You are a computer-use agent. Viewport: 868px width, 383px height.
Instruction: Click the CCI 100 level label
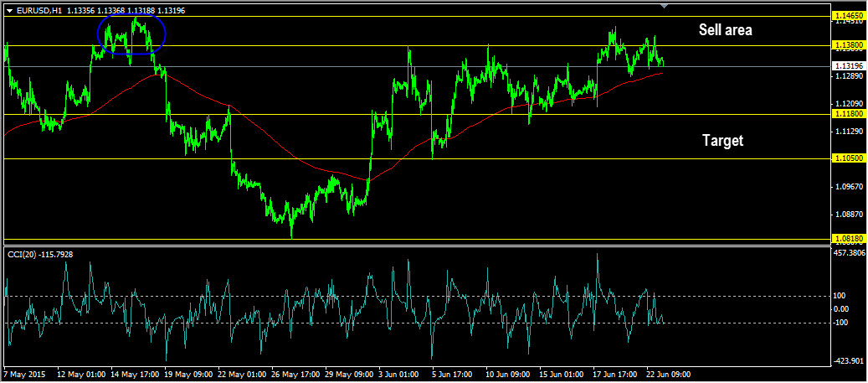click(x=841, y=297)
